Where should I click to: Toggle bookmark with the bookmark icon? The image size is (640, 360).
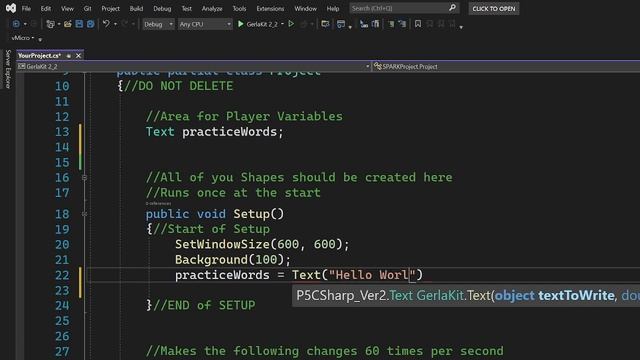(x=418, y=24)
